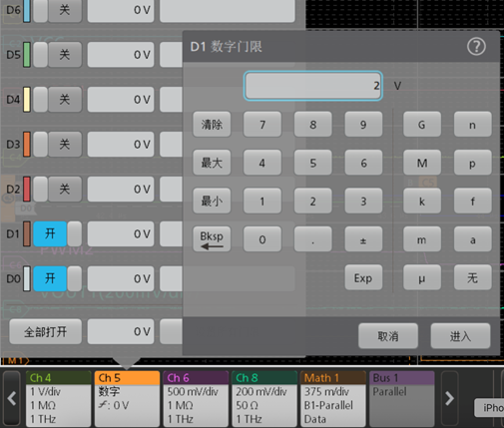
Task: Click the D3 orange color indicator
Action: point(27,144)
